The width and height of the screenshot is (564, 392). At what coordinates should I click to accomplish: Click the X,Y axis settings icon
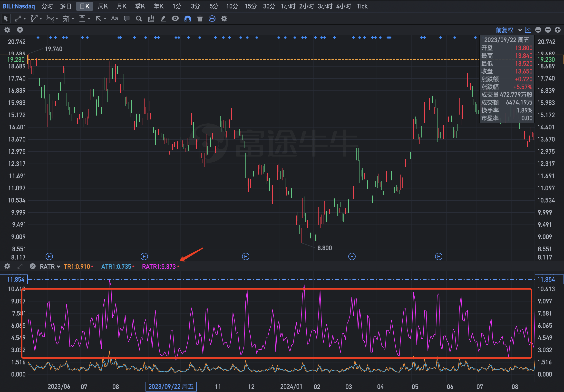[x=528, y=30]
